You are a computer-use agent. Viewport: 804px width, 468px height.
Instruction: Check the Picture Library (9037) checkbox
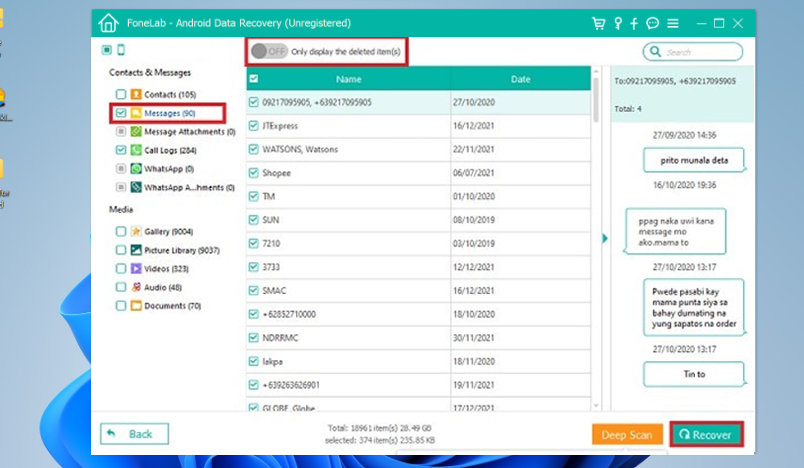tap(120, 250)
